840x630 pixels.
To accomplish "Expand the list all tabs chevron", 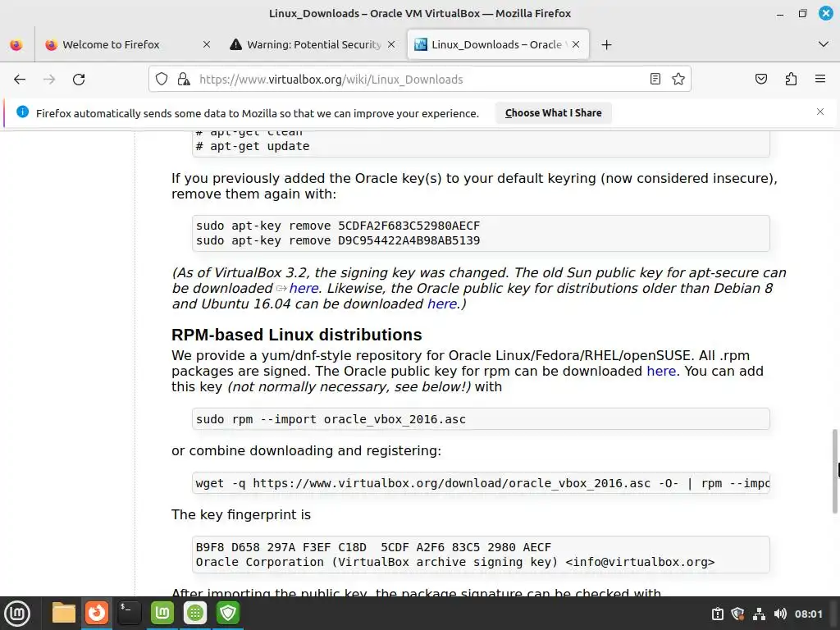I will pos(824,44).
